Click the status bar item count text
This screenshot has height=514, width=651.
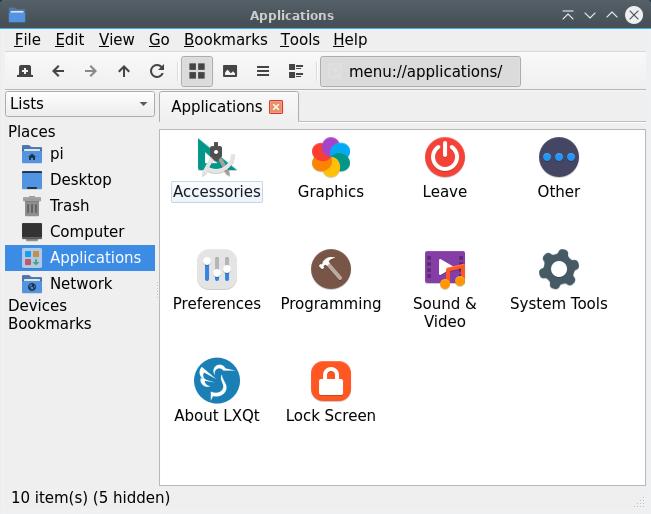tap(91, 497)
